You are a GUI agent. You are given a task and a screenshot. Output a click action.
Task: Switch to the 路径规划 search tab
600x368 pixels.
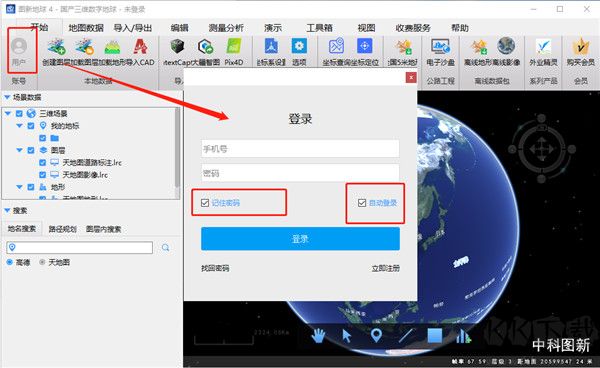click(x=62, y=229)
